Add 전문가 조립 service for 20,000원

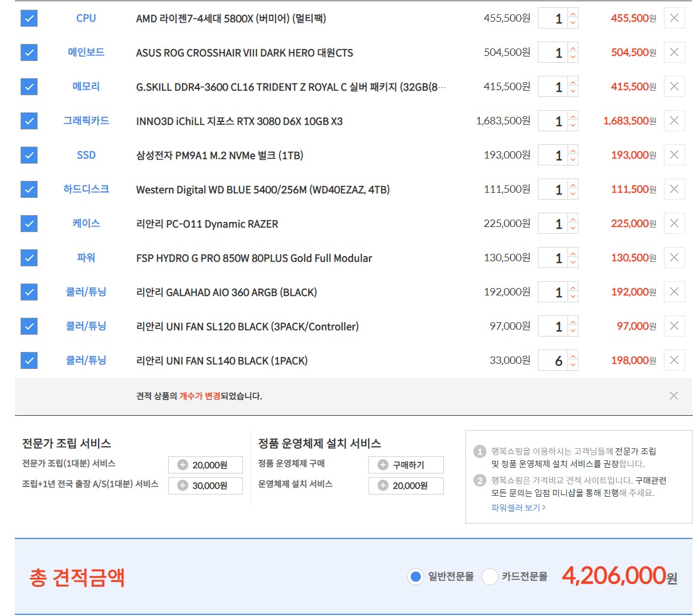(205, 465)
